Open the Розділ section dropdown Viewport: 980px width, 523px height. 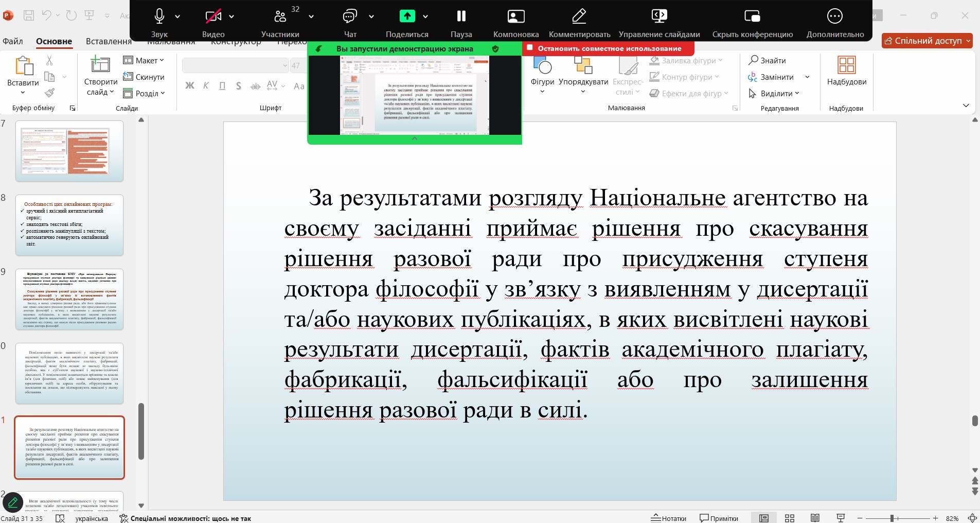click(144, 94)
